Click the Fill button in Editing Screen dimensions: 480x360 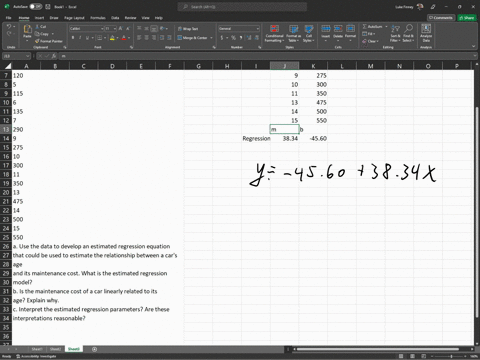(368, 34)
